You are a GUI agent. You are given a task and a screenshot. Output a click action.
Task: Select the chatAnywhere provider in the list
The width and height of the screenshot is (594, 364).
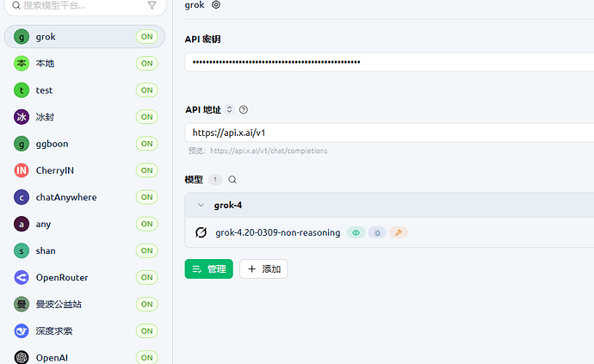pos(84,197)
